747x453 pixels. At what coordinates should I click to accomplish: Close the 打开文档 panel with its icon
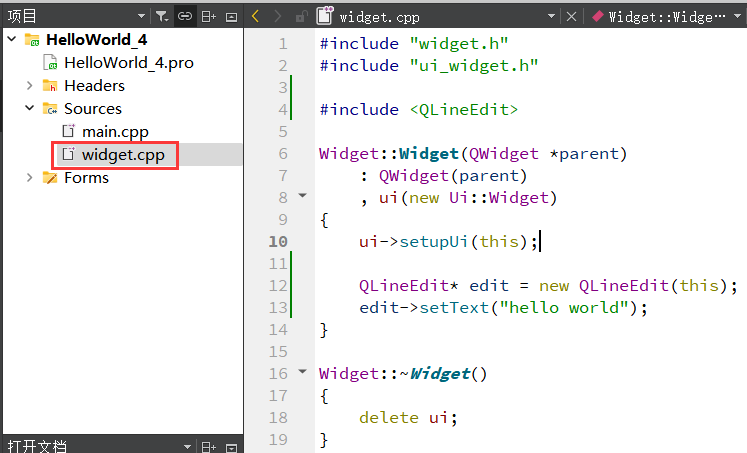(232, 447)
